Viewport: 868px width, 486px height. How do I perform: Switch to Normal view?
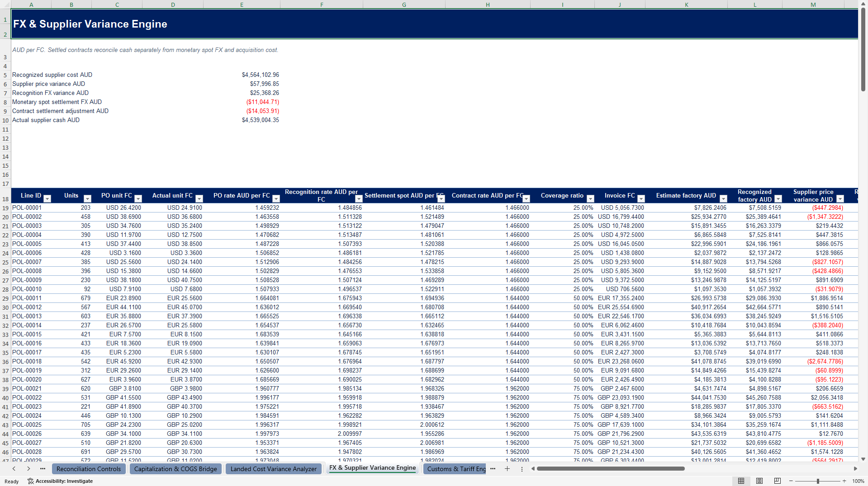741,481
